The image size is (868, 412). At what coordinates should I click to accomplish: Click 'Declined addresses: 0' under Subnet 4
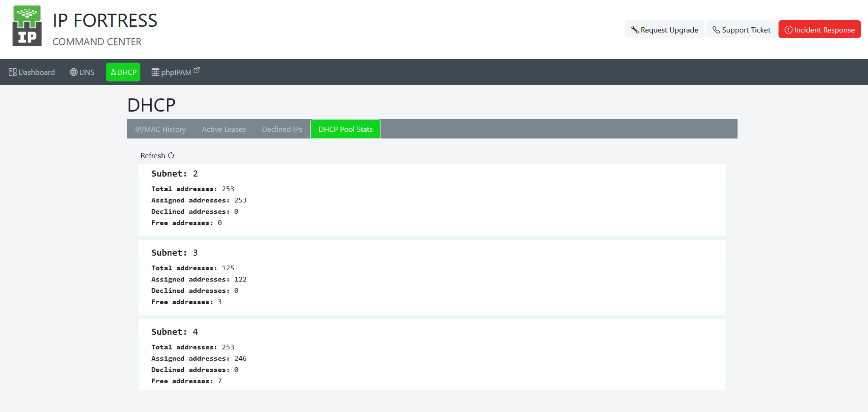pyautogui.click(x=195, y=370)
